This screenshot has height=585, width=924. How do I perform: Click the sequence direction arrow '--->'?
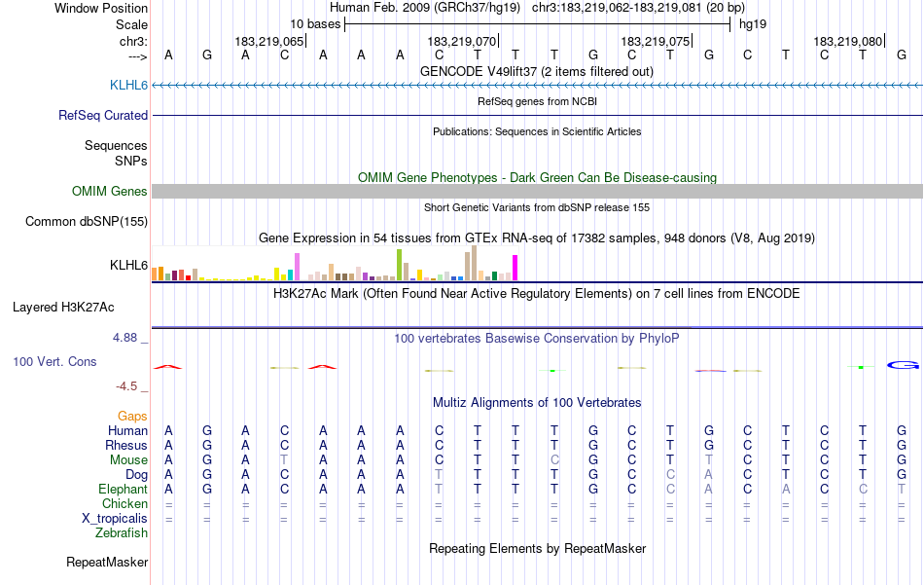137,56
